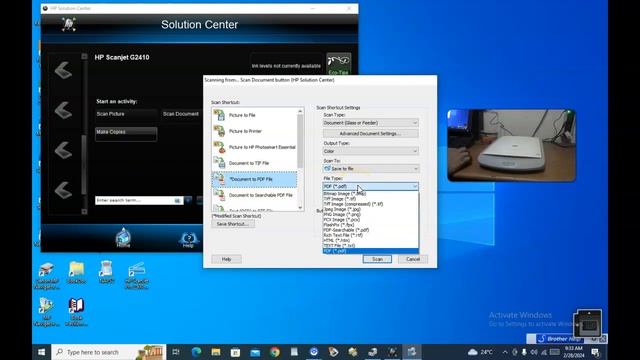
Task: Open the Windows Start menu
Action: point(42,352)
